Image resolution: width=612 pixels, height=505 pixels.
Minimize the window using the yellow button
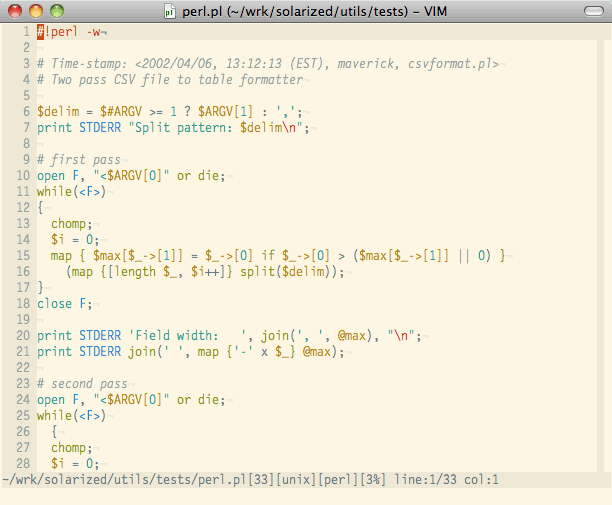click(x=35, y=11)
